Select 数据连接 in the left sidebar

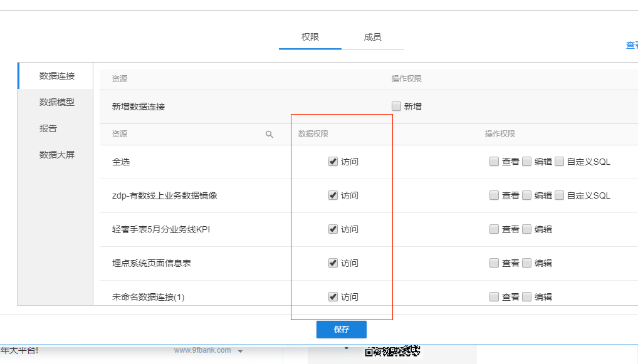tap(57, 76)
